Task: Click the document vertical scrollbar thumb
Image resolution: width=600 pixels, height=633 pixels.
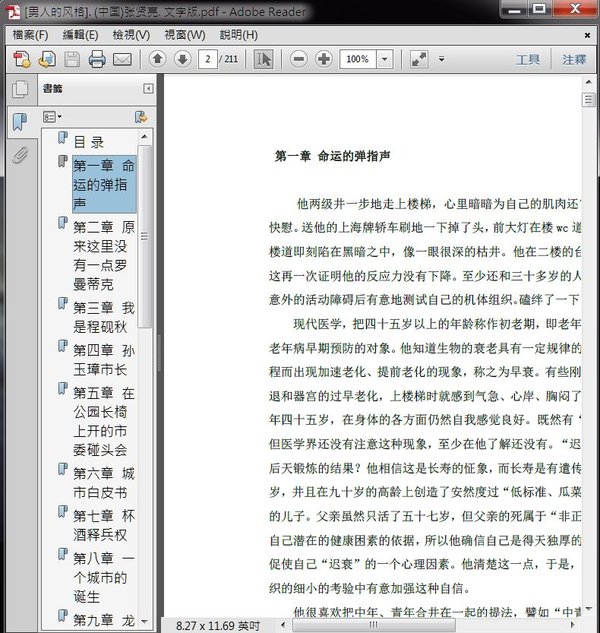Action: (589, 99)
